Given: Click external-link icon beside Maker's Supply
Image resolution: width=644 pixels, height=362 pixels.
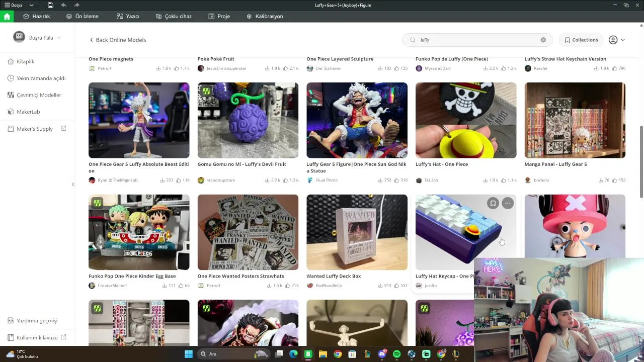Looking at the screenshot, I should [63, 129].
